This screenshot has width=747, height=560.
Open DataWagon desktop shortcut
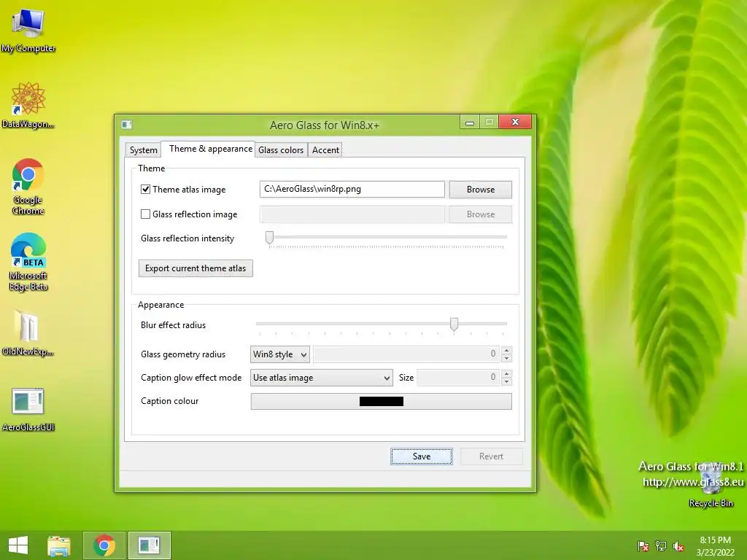(x=28, y=105)
